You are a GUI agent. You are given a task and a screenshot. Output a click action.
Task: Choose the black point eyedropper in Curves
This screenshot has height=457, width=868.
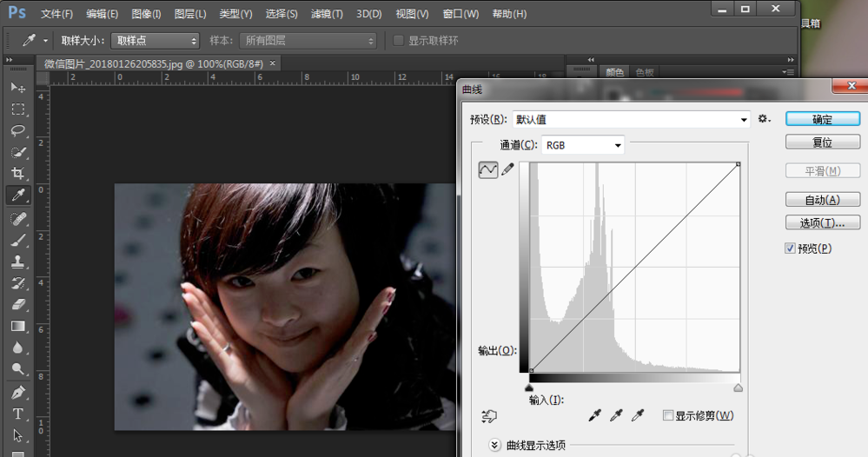[x=595, y=416]
